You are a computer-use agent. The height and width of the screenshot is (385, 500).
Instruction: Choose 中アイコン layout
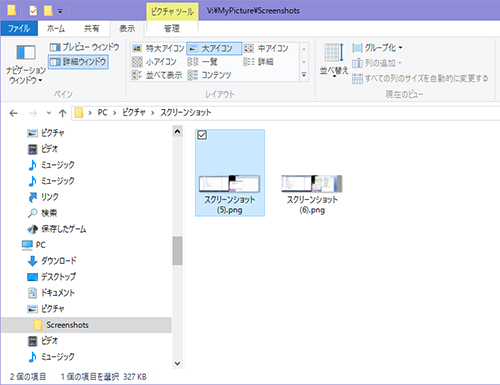click(x=266, y=49)
